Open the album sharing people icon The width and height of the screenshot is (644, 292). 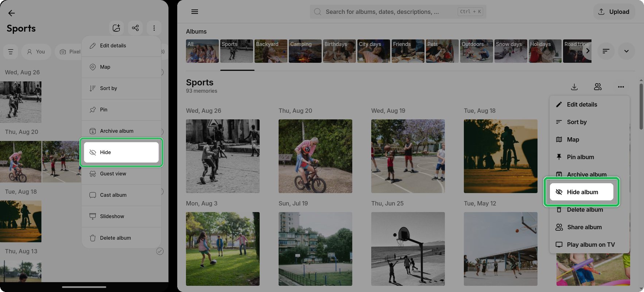click(598, 87)
